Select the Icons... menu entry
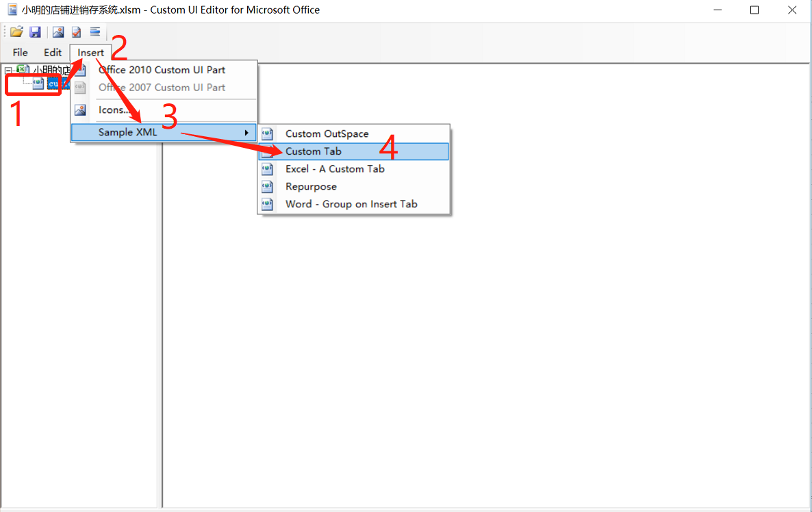 (x=164, y=110)
